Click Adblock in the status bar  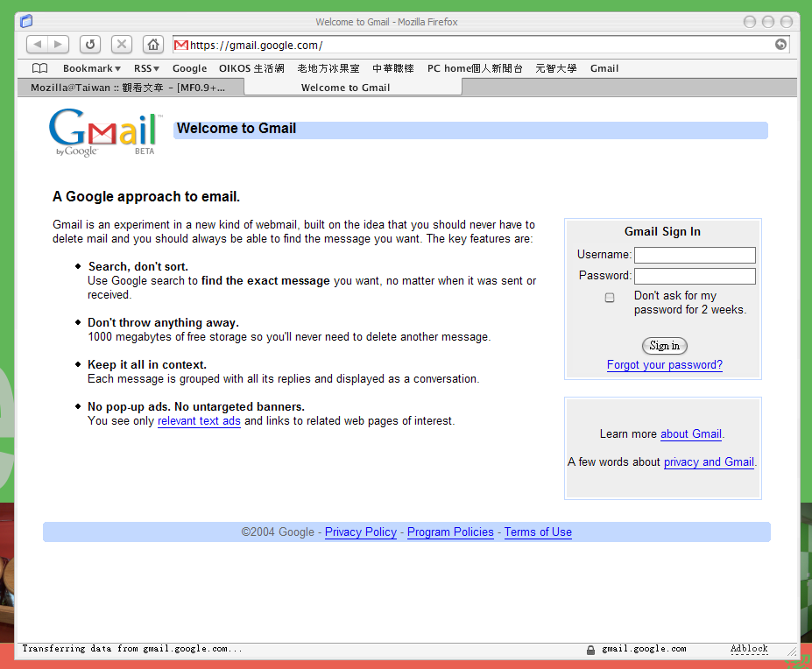point(749,650)
